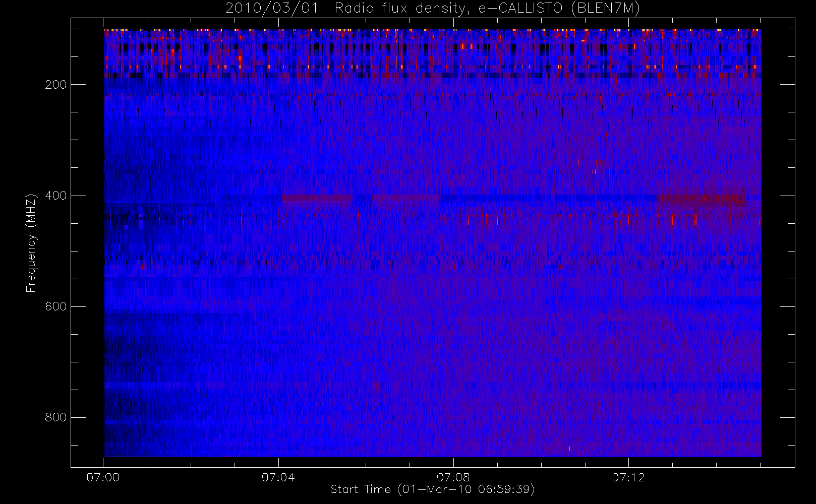The image size is (816, 504).
Task: Click the 200 frequency tick label
Action: click(x=56, y=85)
